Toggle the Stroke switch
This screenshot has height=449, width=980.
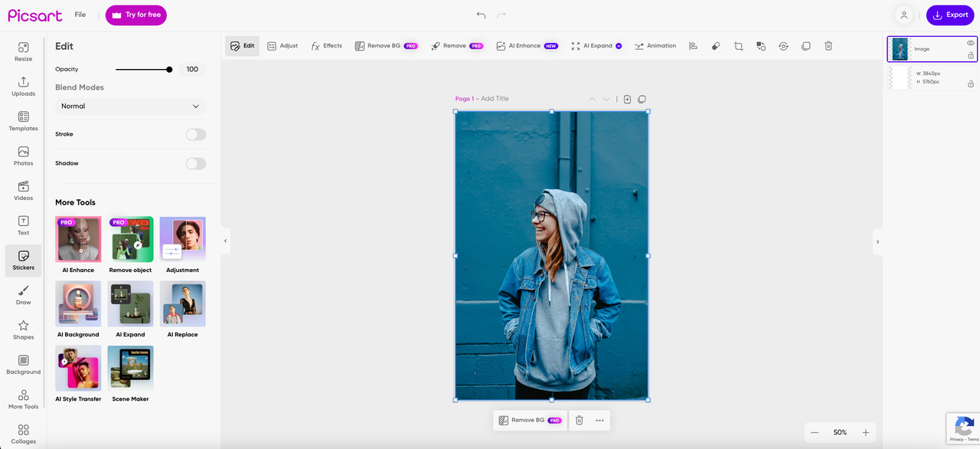tap(196, 134)
